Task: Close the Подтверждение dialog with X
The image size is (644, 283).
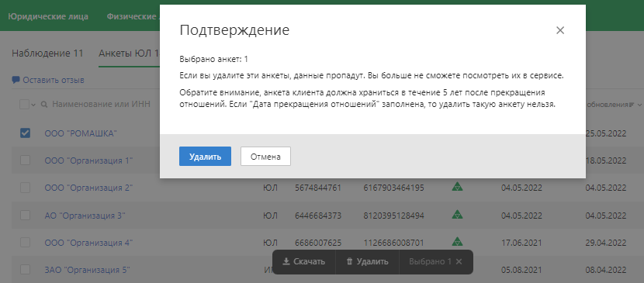Action: pyautogui.click(x=560, y=30)
